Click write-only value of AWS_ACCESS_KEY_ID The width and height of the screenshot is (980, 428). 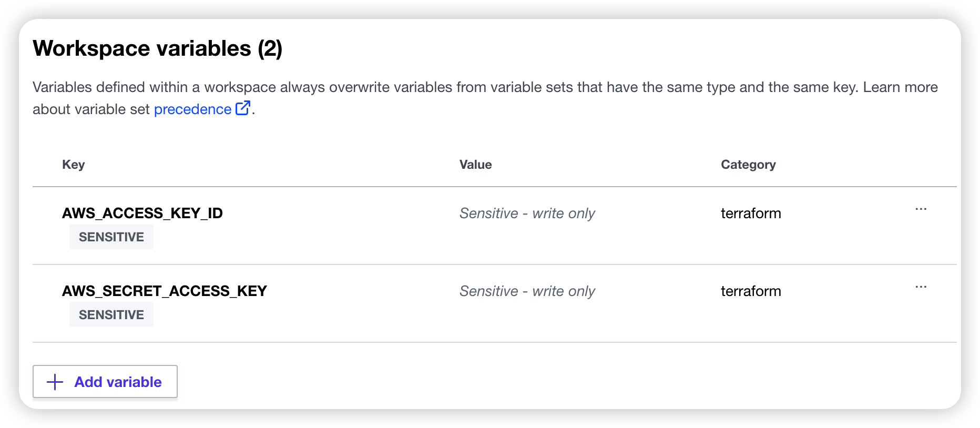[x=527, y=213]
